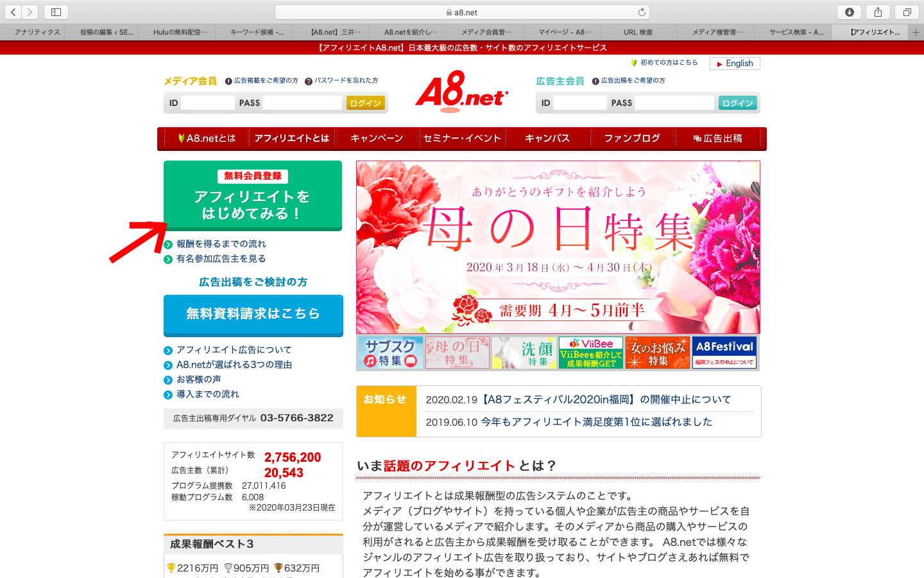Click the 20,543 advertiser count
The width and height of the screenshot is (924, 578).
click(x=284, y=473)
